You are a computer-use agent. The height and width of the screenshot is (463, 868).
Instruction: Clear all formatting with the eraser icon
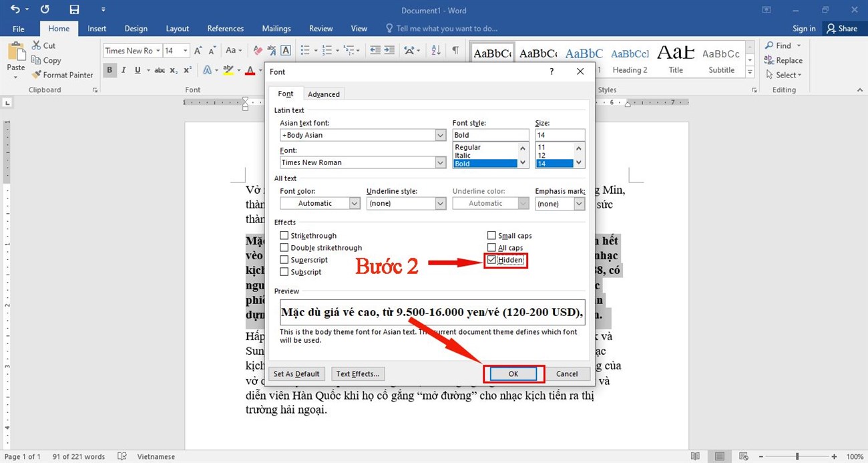pyautogui.click(x=258, y=50)
